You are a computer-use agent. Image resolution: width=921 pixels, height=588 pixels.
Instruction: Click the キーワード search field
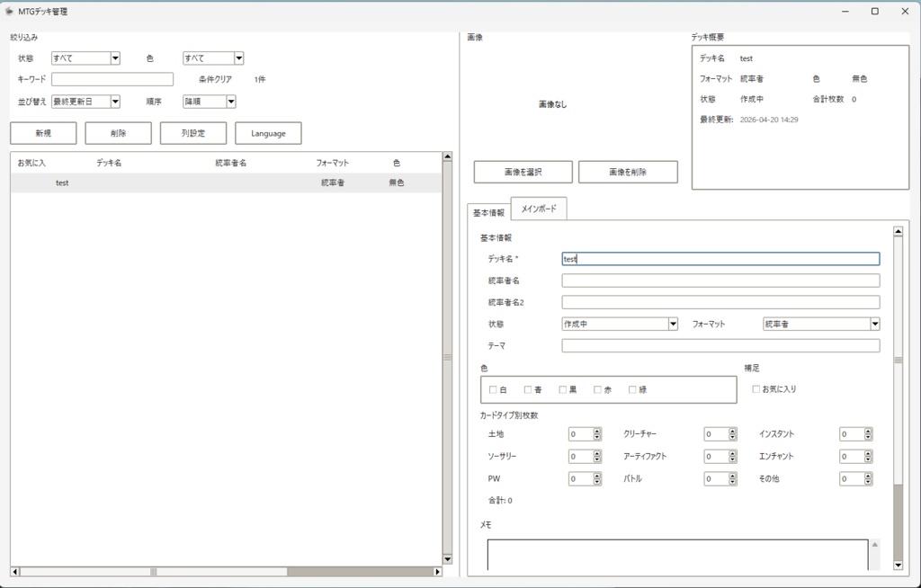tap(112, 79)
